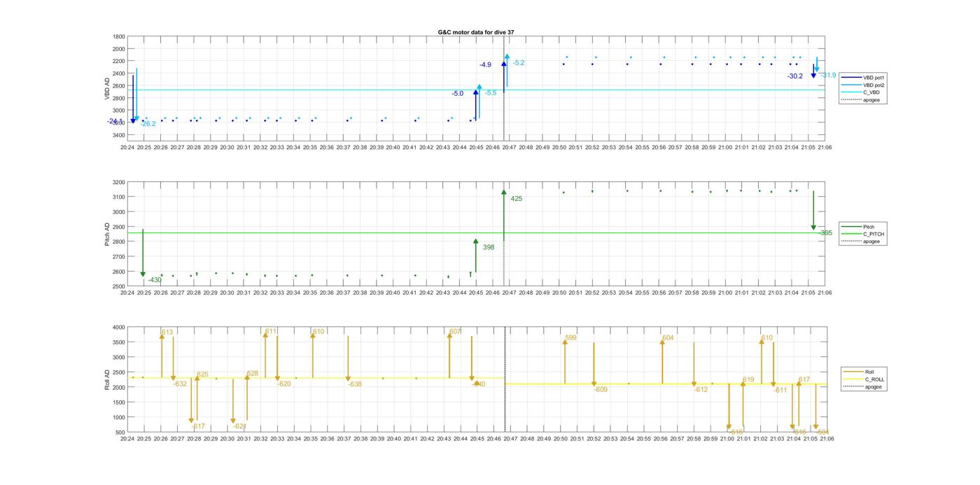The image size is (980, 485).
Task: Click the "607" roll annotation
Action: coord(455,331)
